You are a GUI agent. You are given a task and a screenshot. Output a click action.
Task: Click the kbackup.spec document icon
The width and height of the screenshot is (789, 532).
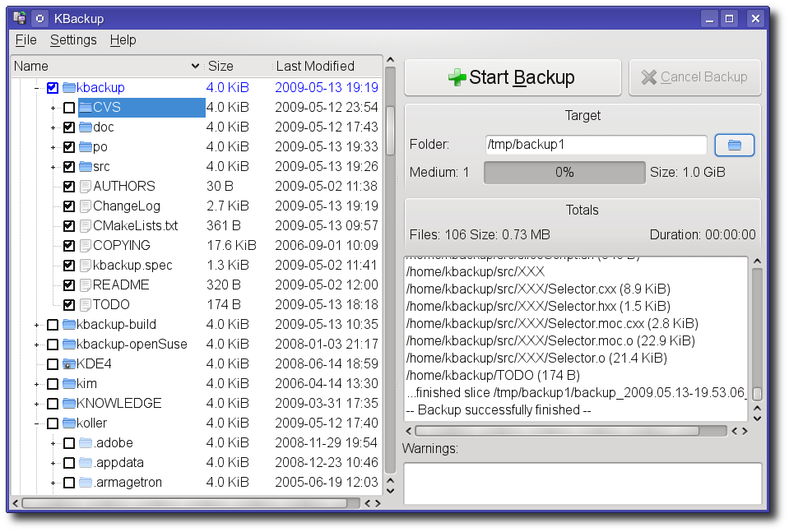point(86,266)
